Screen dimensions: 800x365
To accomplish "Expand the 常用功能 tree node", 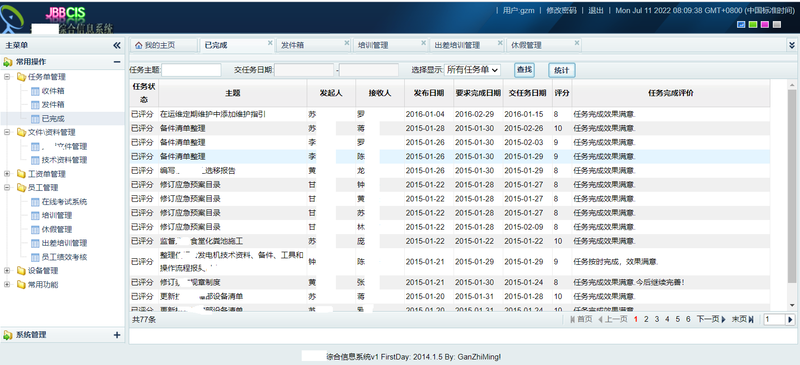I will (7, 284).
